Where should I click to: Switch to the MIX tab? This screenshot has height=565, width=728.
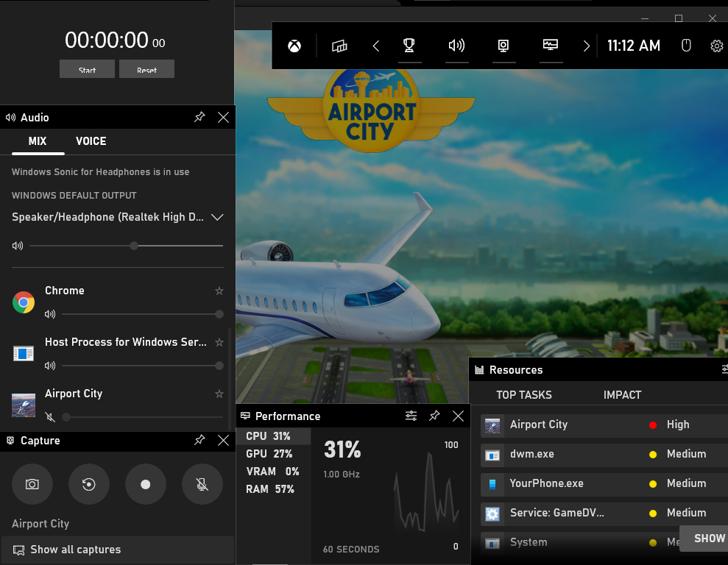pyautogui.click(x=38, y=141)
